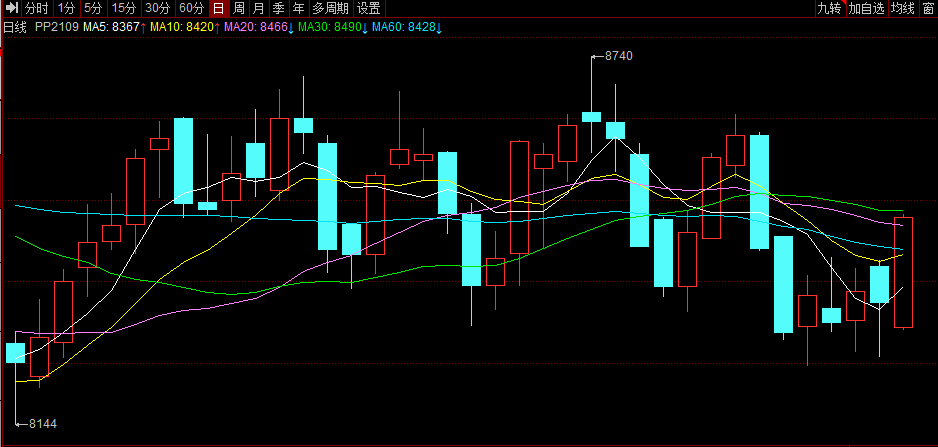Switch to the 分时 intraday view
The image size is (938, 447).
[37, 8]
